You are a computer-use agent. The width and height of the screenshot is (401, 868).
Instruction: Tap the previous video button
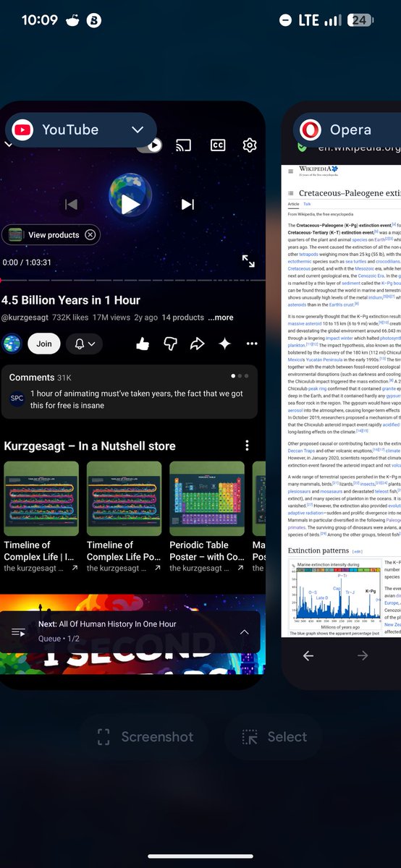click(71, 205)
